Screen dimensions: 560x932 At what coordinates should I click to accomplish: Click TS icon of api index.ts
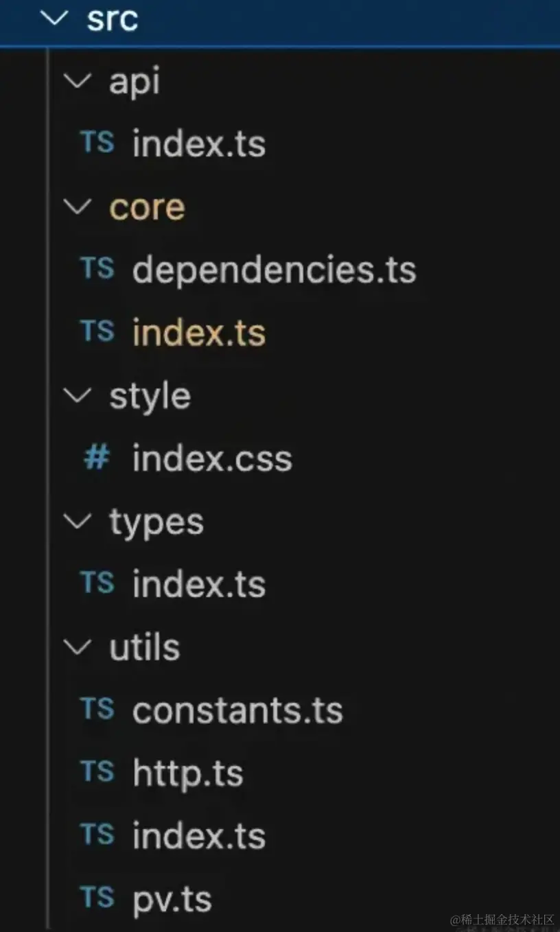click(97, 143)
